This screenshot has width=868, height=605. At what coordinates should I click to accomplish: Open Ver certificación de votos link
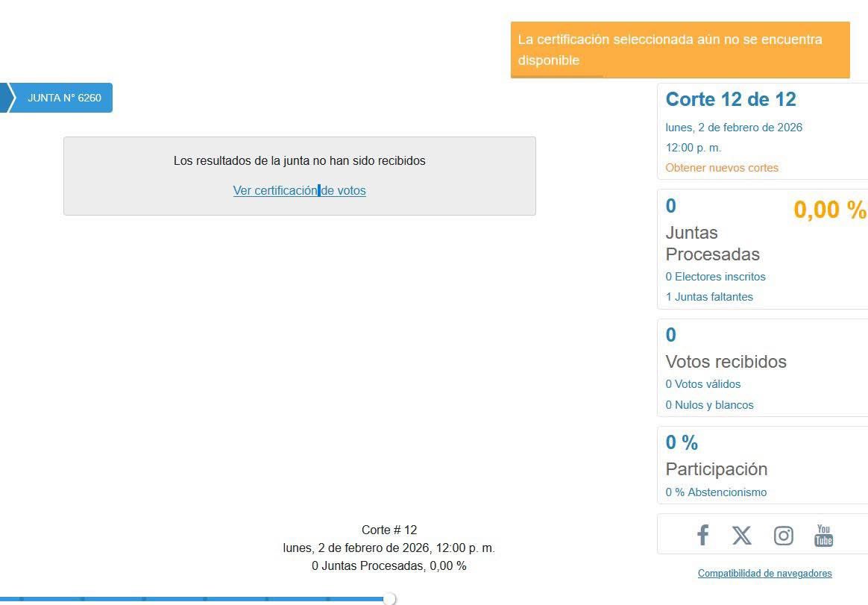pos(300,190)
